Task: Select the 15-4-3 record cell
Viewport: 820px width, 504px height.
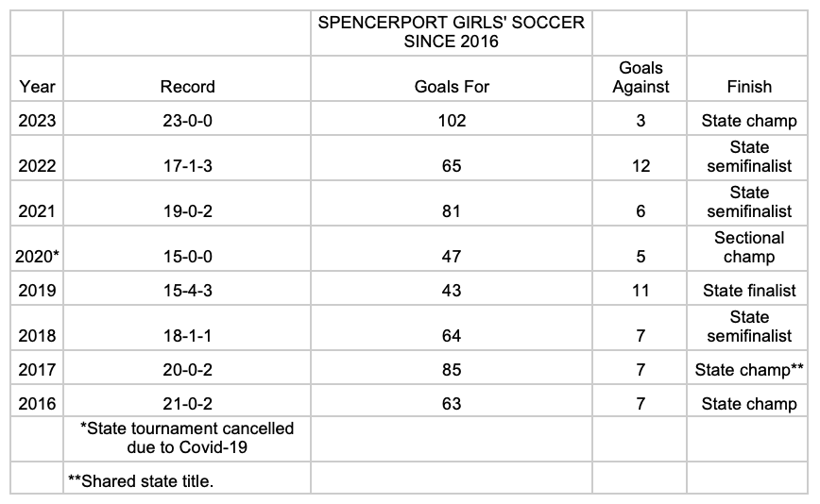Action: 187,291
